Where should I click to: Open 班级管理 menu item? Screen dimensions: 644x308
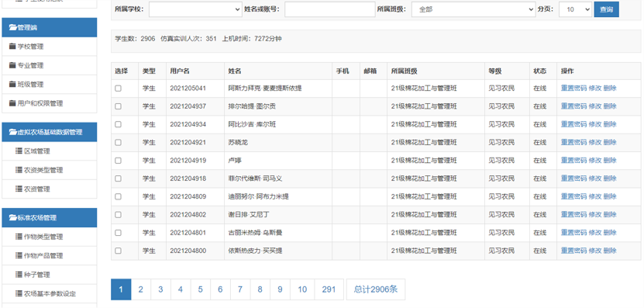pyautogui.click(x=50, y=85)
